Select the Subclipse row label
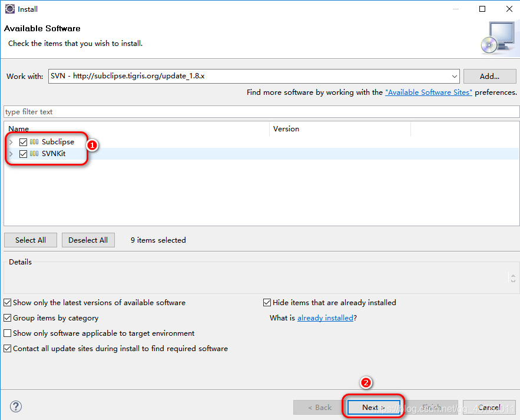Image resolution: width=520 pixels, height=420 pixels. tap(58, 142)
